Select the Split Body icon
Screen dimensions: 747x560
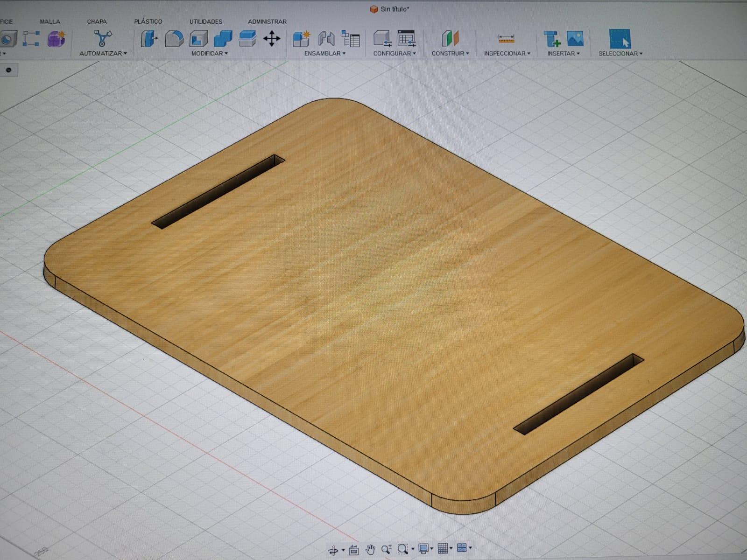tap(247, 39)
